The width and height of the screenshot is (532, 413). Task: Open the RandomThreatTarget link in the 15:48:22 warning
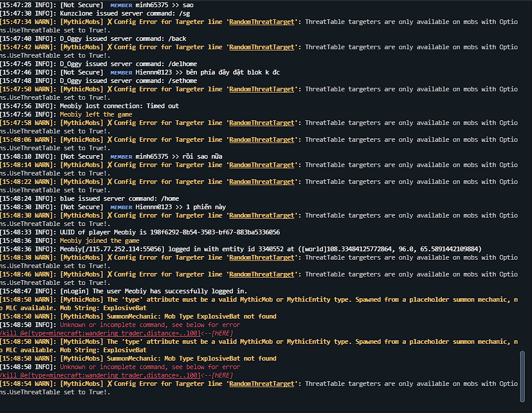pos(262,182)
